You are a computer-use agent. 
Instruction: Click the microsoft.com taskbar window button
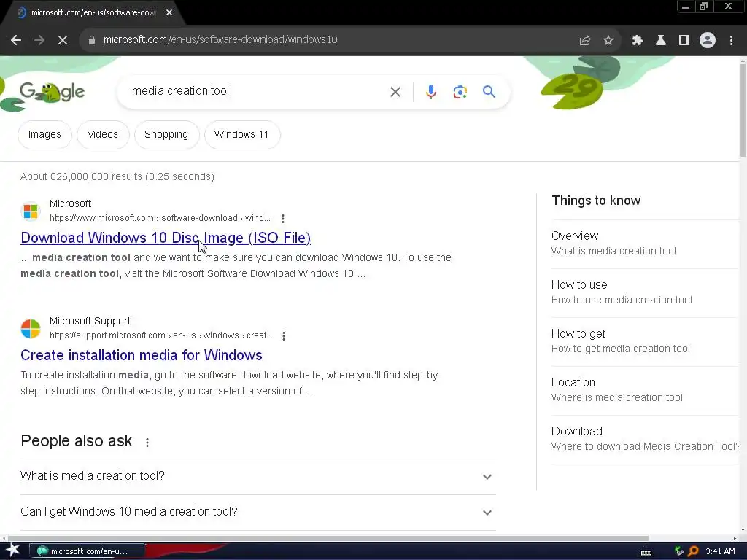[x=87, y=551]
